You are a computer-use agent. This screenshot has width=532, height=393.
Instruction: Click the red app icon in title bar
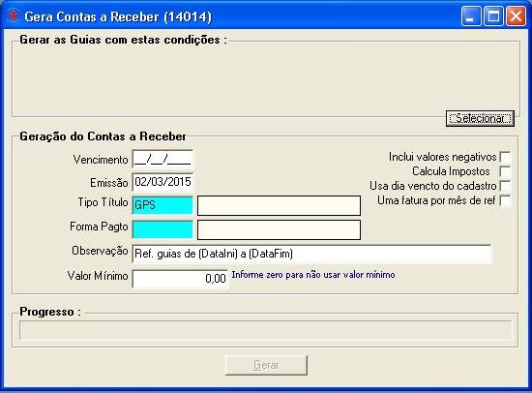[x=14, y=15]
